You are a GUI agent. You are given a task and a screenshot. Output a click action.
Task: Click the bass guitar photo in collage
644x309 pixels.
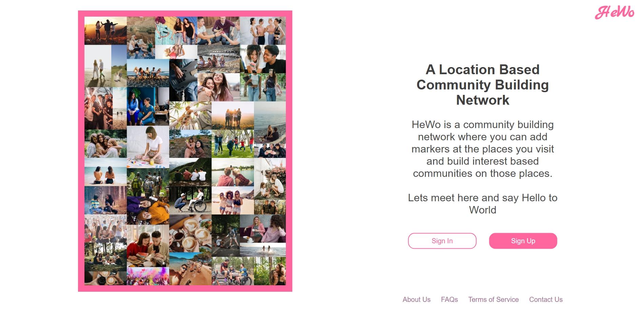[183, 80]
